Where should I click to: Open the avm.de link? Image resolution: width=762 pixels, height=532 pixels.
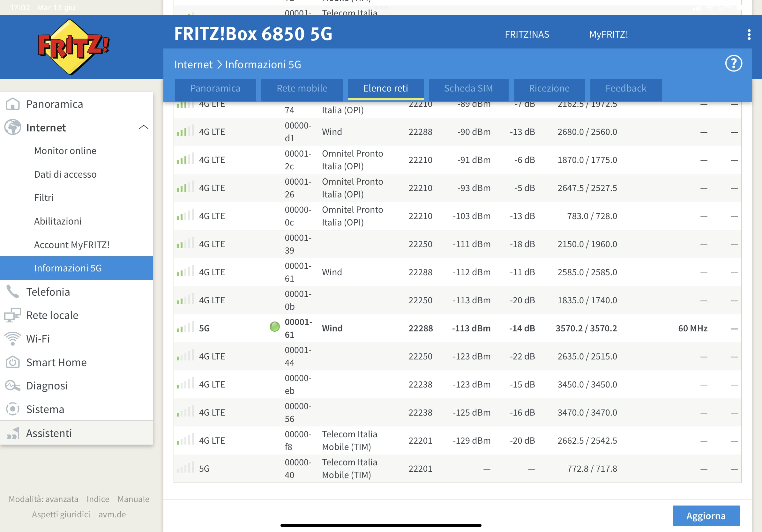point(112,514)
